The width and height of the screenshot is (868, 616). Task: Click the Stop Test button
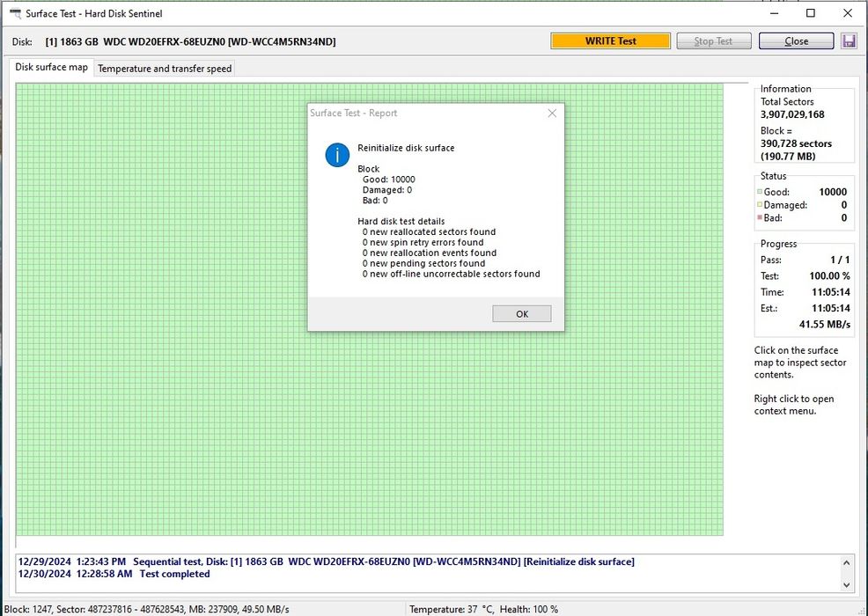click(x=714, y=41)
